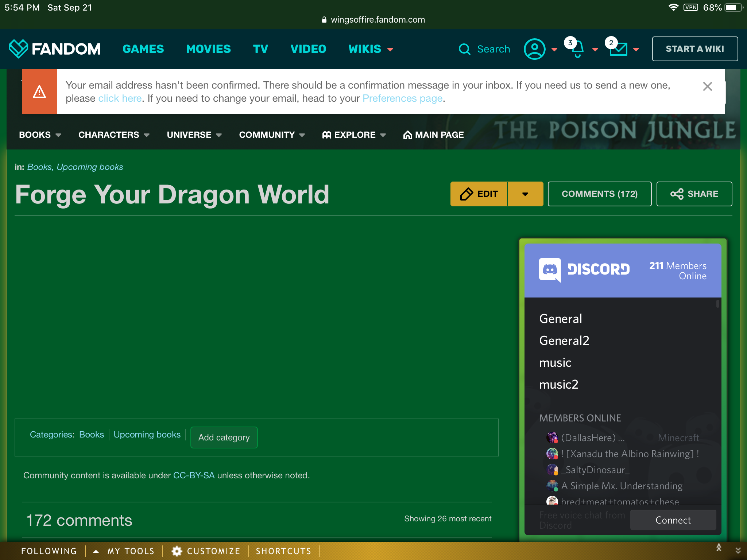Click the Customize gear icon
Viewport: 747px width, 560px height.
(x=177, y=551)
